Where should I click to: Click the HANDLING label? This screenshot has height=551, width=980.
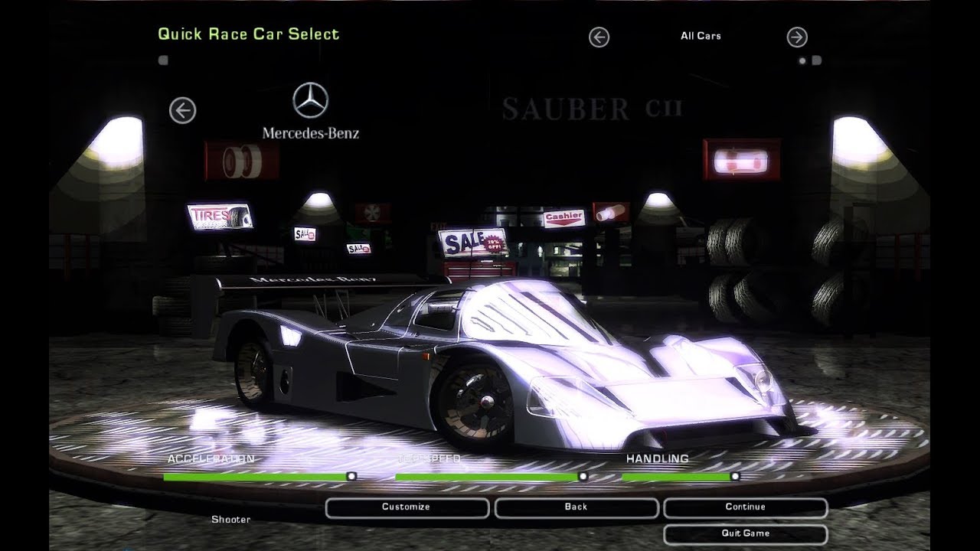658,459
